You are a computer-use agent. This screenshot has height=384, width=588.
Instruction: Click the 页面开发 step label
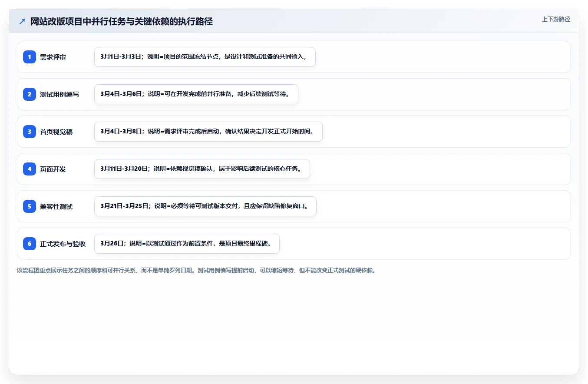(x=53, y=169)
